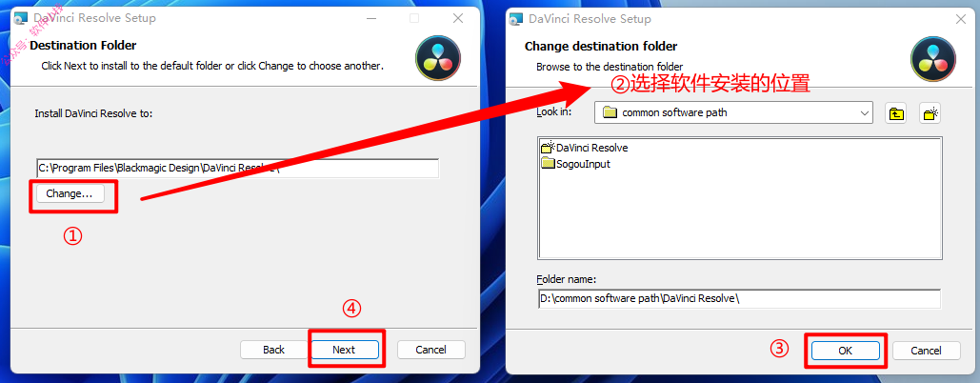Click installer icon in right title bar

tap(516, 19)
